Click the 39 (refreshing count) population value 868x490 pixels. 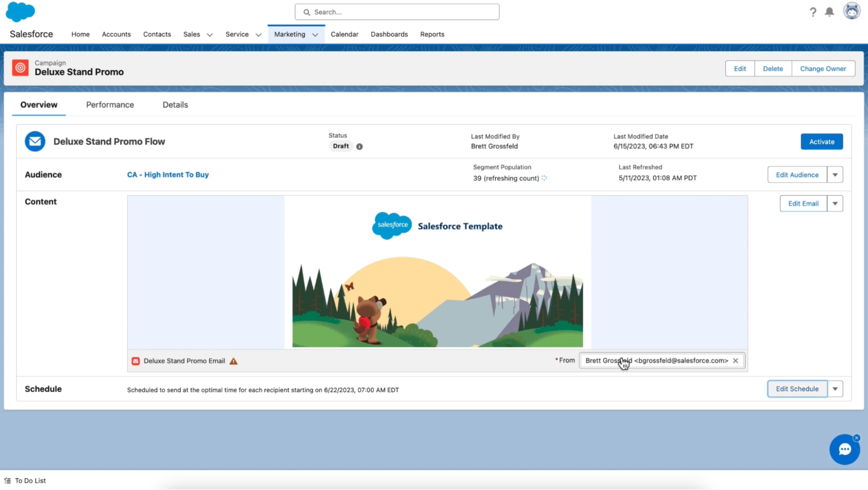pos(506,178)
